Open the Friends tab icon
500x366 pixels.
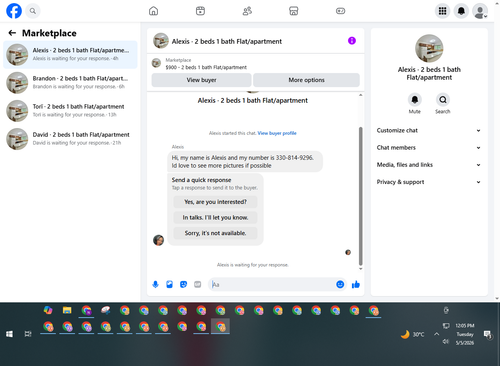(x=247, y=11)
